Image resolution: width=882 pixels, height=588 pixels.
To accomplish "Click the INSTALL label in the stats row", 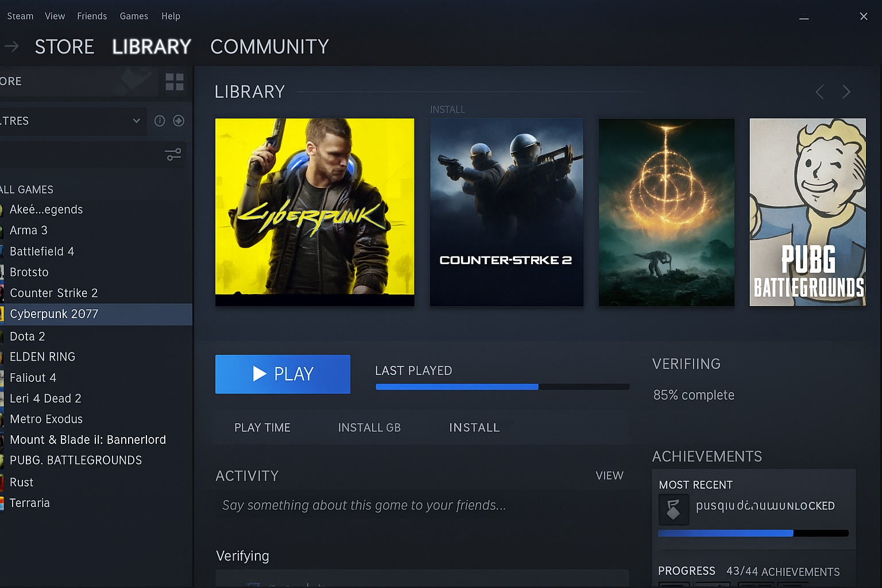I will tap(474, 428).
